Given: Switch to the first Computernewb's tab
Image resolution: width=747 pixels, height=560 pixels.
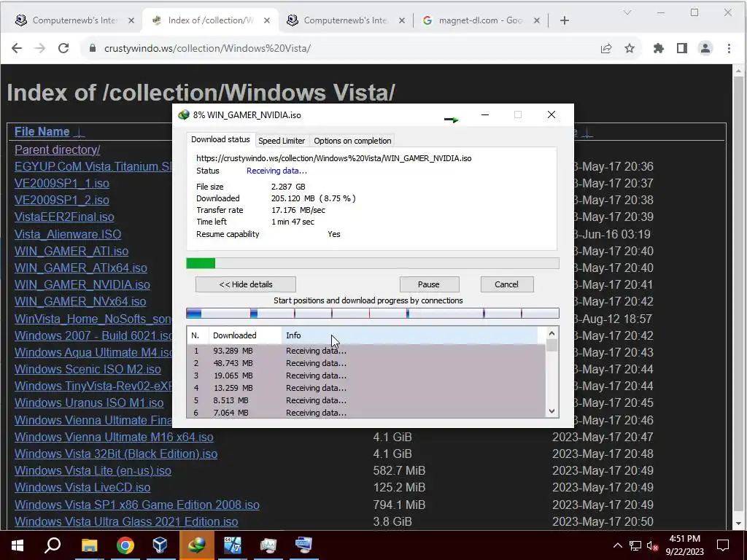Looking at the screenshot, I should tap(75, 20).
